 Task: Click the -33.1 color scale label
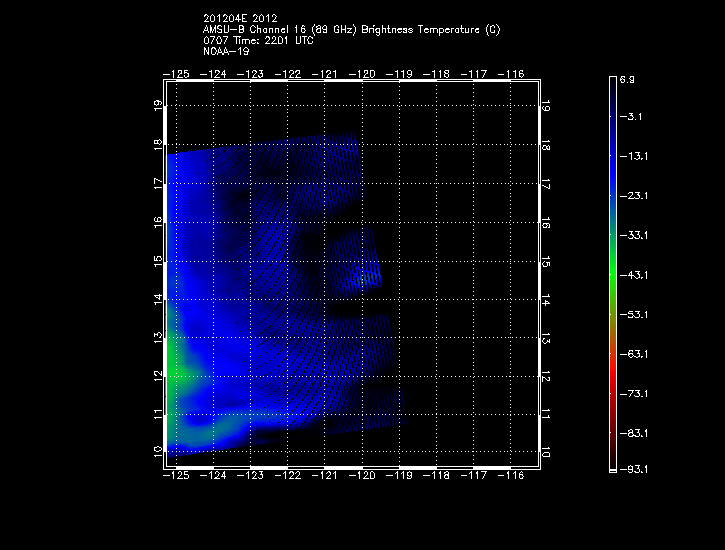click(633, 235)
